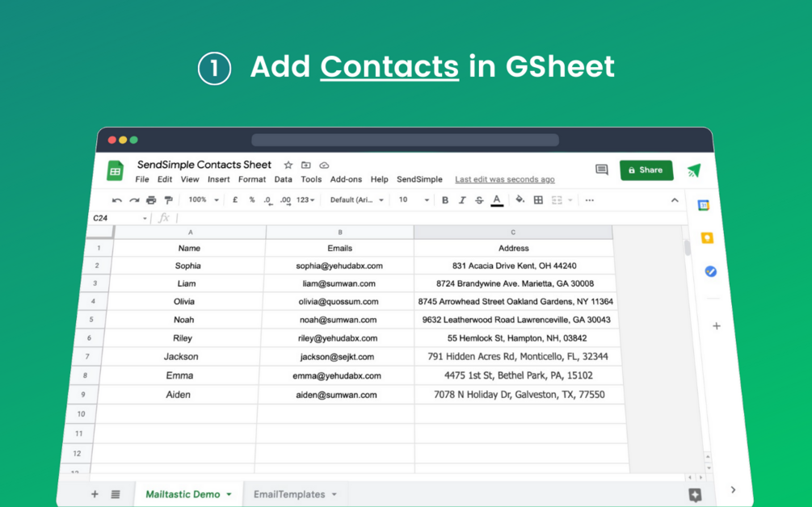Redo the last action
This screenshot has width=812, height=507.
tap(134, 200)
